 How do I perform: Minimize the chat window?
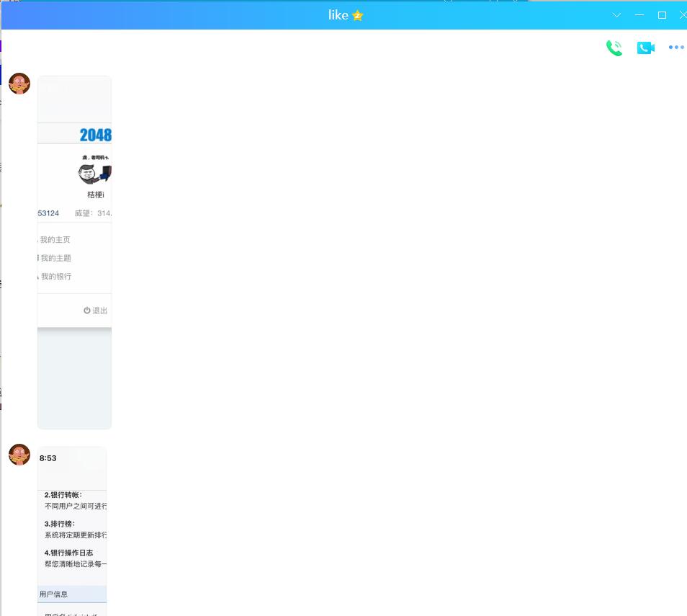[639, 15]
